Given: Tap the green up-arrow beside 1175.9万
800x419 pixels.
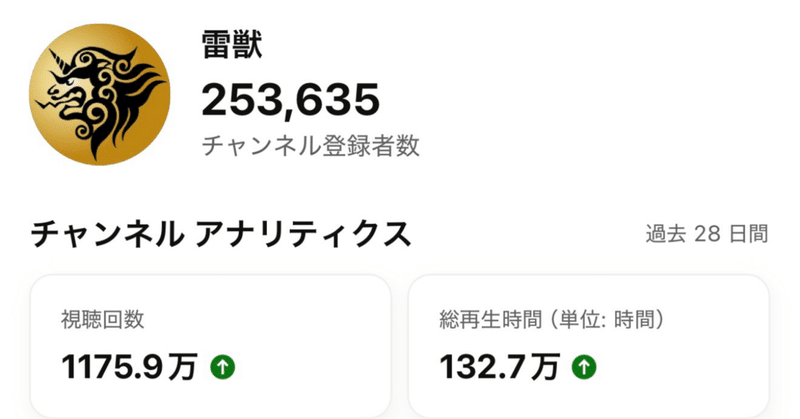Looking at the screenshot, I should 221,367.
